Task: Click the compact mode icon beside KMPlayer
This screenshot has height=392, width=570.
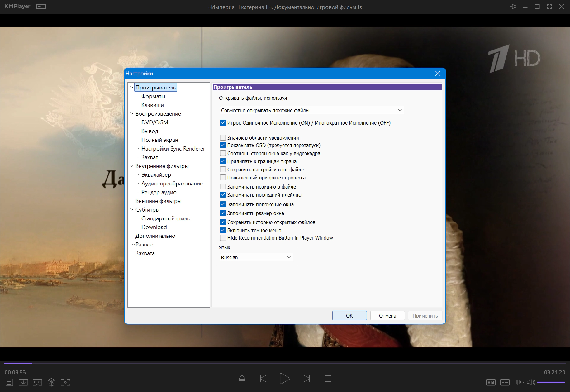Action: pos(41,7)
